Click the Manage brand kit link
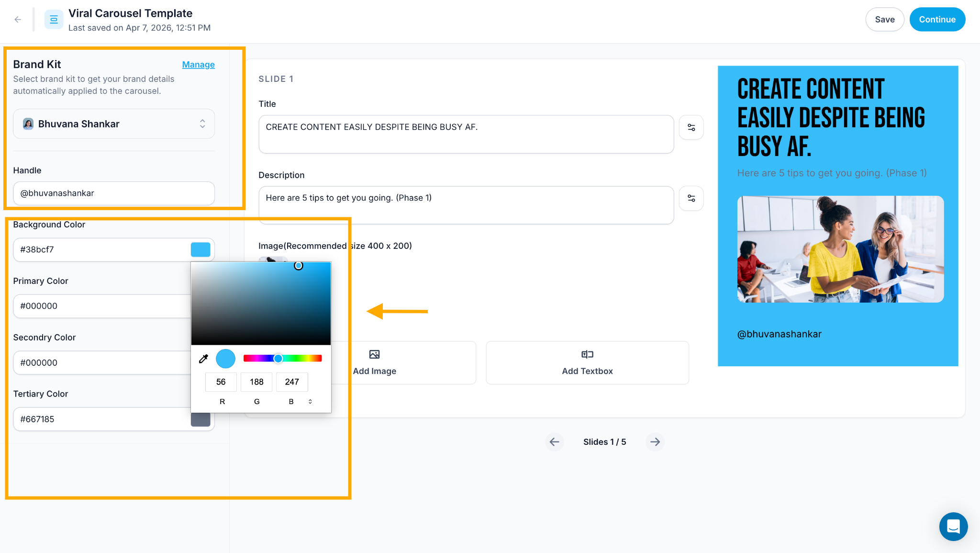This screenshot has width=980, height=553. pos(198,65)
